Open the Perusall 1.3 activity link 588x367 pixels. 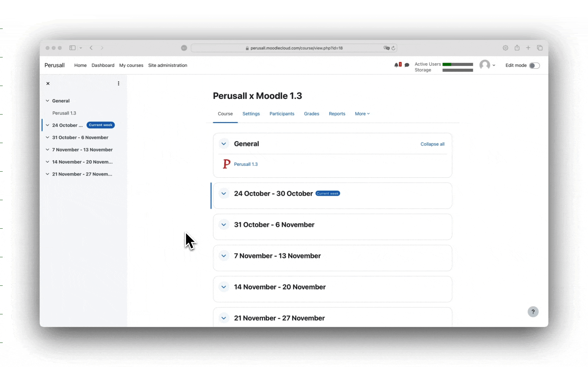pos(246,164)
